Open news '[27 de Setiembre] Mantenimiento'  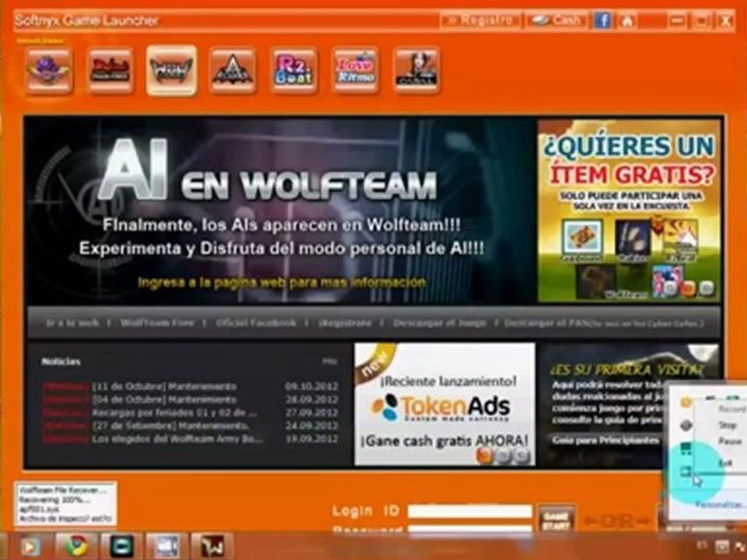tap(170, 425)
